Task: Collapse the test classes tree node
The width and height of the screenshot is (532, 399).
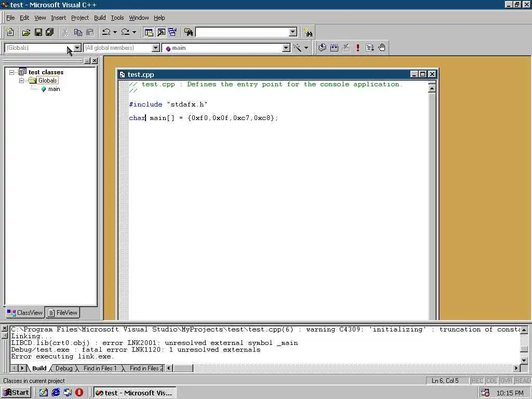Action: point(12,72)
